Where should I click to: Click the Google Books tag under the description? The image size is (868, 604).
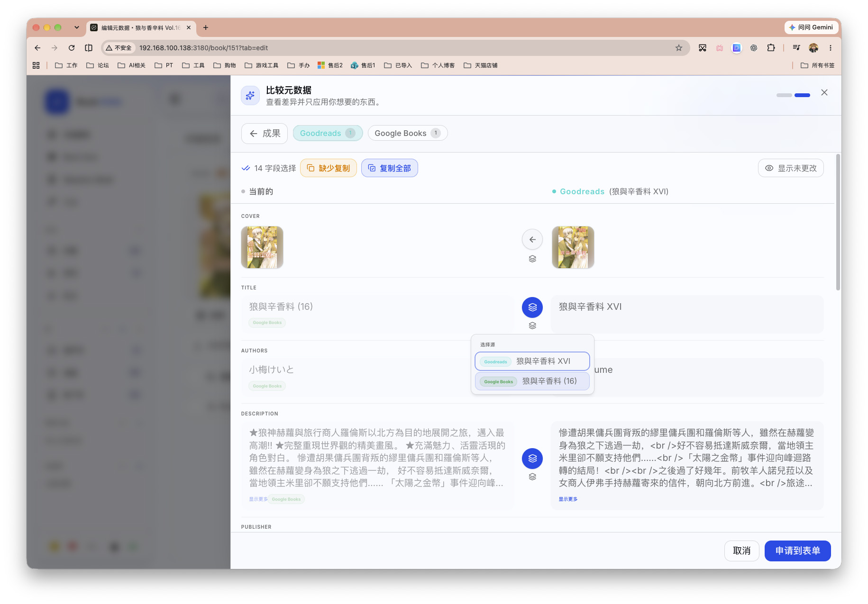[286, 499]
